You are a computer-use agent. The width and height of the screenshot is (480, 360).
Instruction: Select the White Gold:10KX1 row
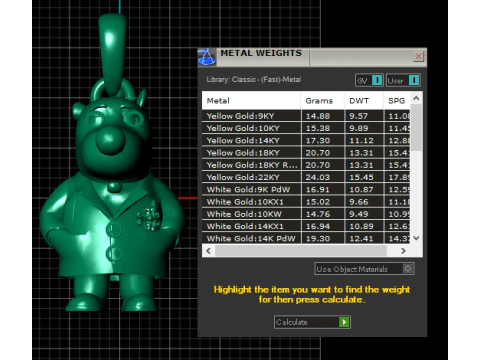coord(306,202)
